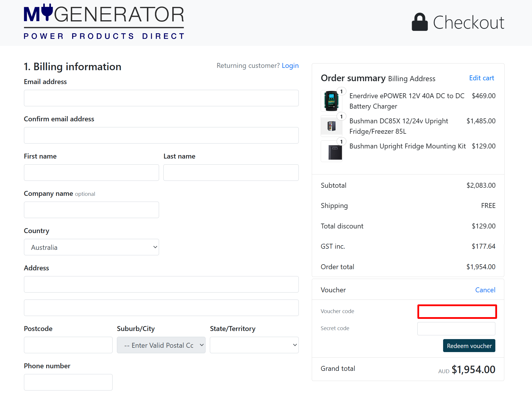Cancel the voucher entry
The width and height of the screenshot is (532, 398).
[x=485, y=290]
